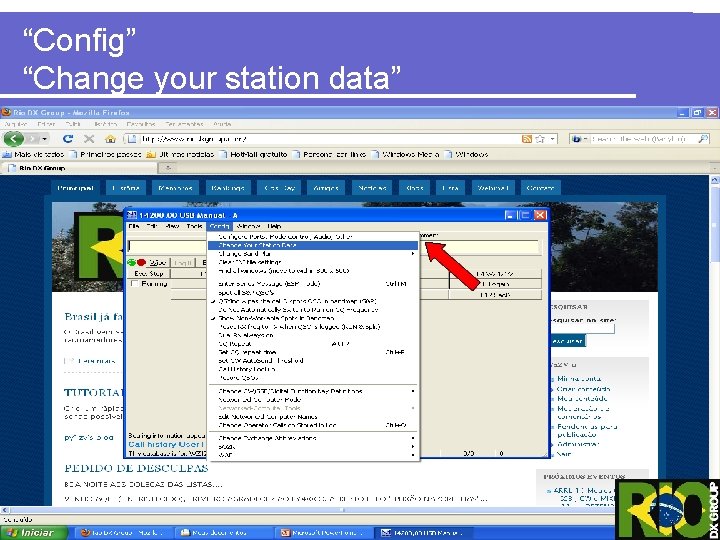Click the search magnifier icon in Firefox search box
The height and width of the screenshot is (540, 720).
703,139
